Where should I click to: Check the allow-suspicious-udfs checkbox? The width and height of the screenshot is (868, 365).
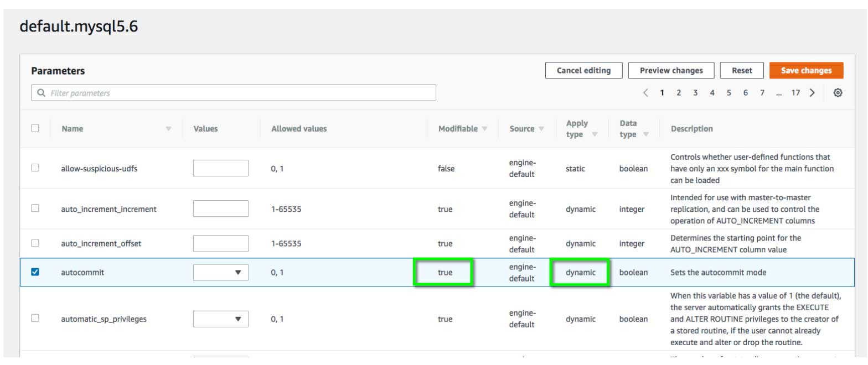(35, 168)
